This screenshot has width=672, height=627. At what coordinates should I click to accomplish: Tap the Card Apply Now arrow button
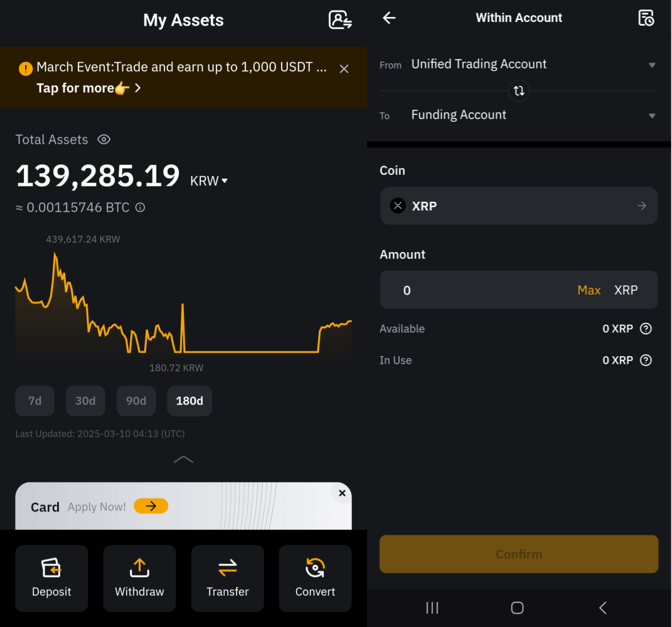point(151,506)
